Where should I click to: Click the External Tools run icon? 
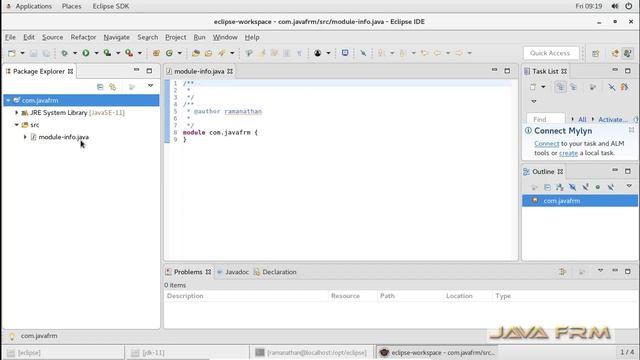(129, 53)
